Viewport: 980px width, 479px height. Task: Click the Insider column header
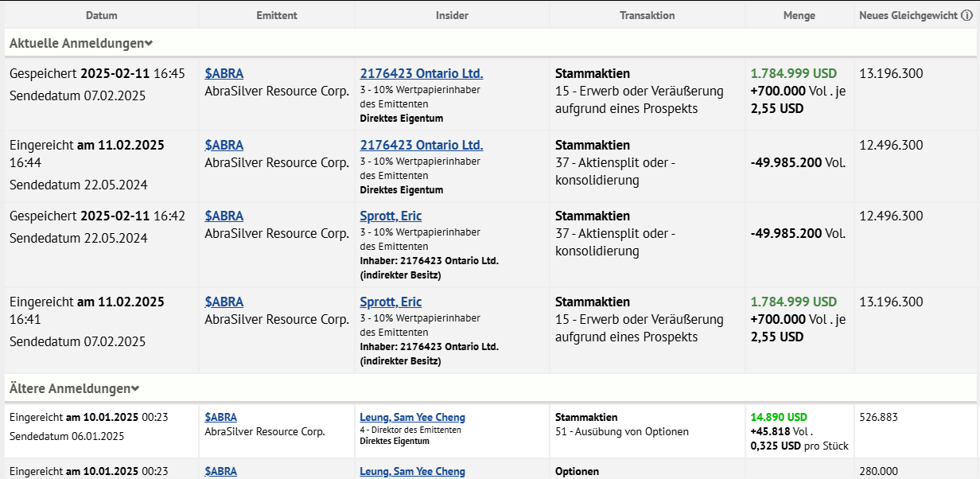(x=452, y=15)
